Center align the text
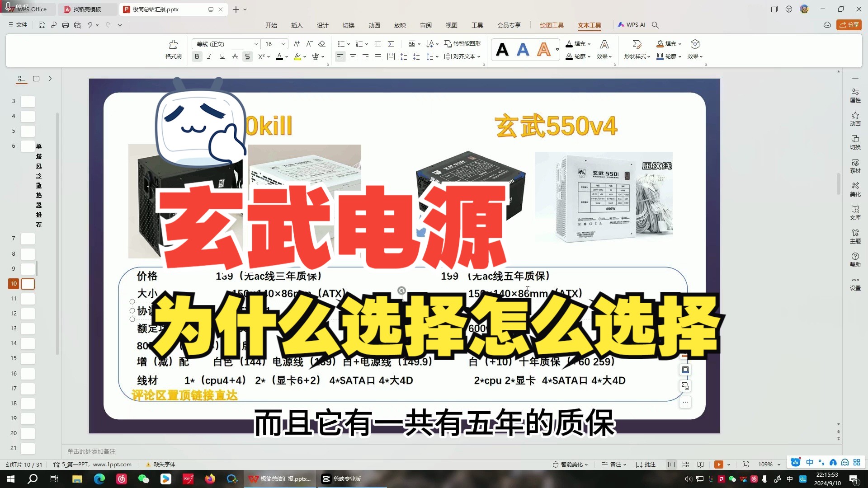Image resolution: width=868 pixels, height=488 pixels. pyautogui.click(x=353, y=56)
